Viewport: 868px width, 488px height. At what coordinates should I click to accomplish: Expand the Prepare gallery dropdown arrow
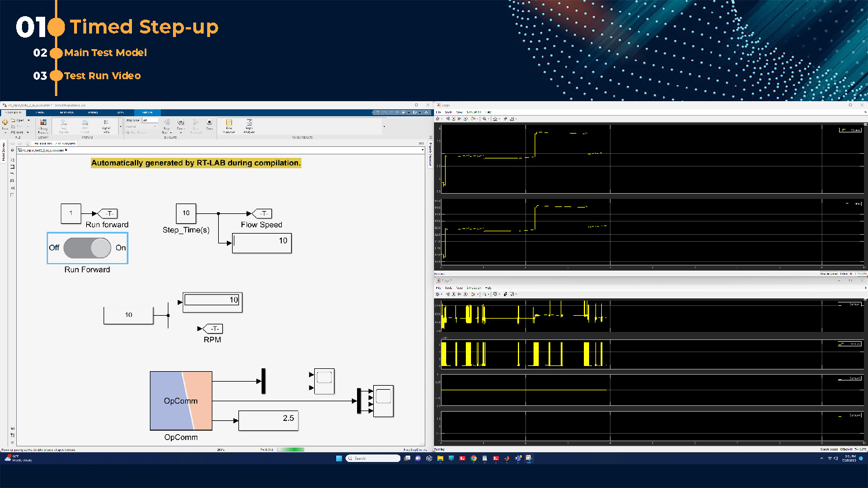(x=120, y=126)
